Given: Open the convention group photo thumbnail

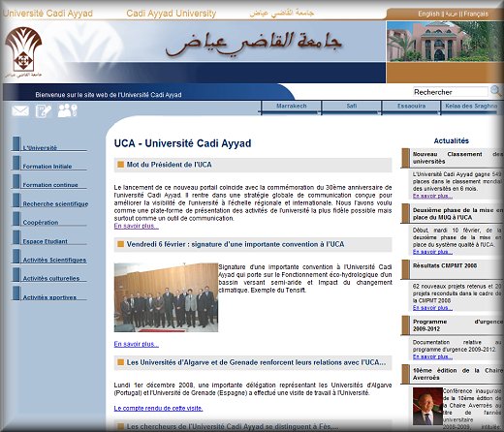Looking at the screenshot, I should 166,297.
